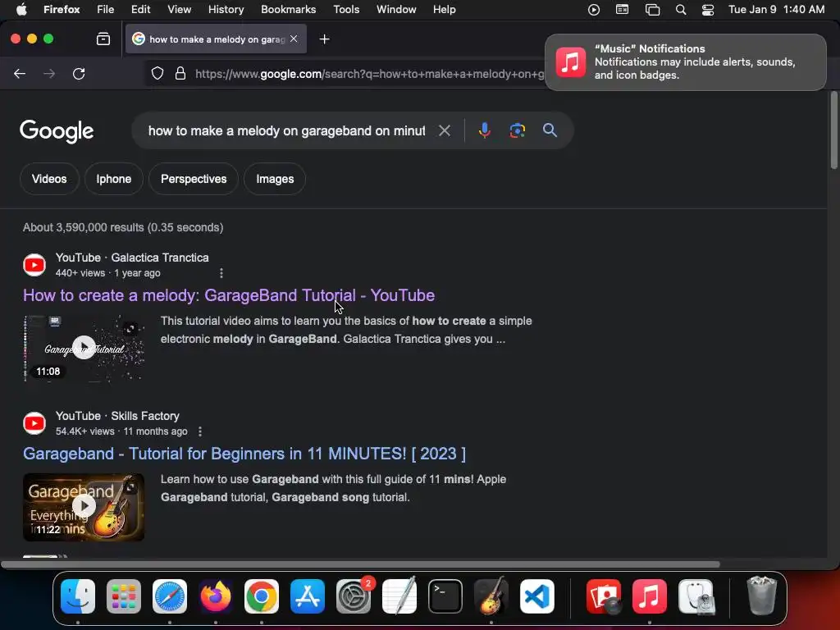
Task: Open App Store from the Dock
Action: [308, 596]
